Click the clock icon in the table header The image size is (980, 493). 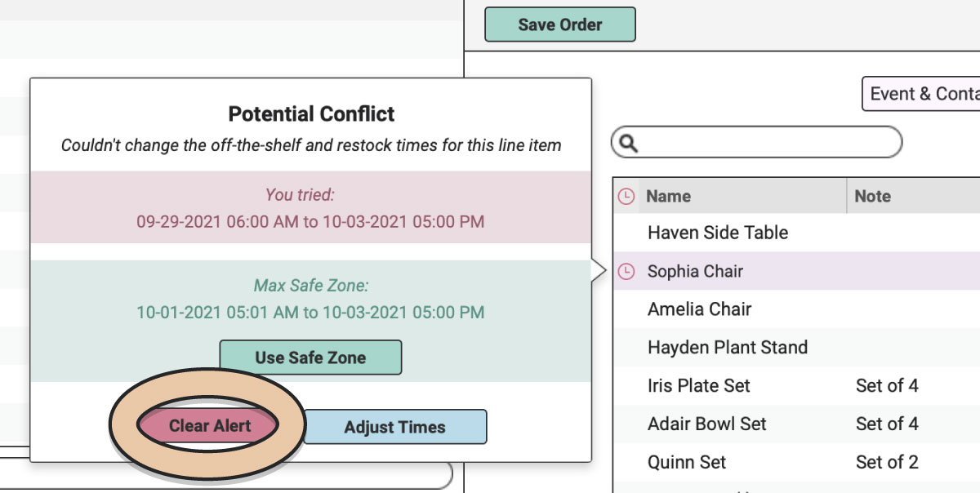pyautogui.click(x=626, y=196)
